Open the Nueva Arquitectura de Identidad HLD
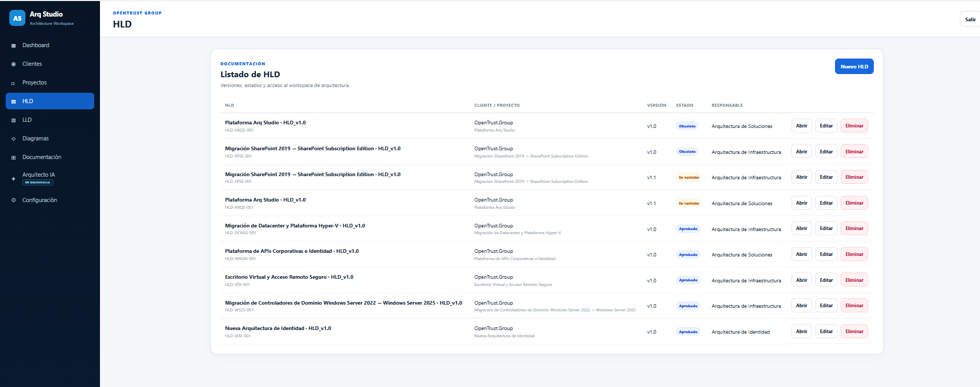Viewport: 980px width, 387px height. pyautogui.click(x=801, y=332)
